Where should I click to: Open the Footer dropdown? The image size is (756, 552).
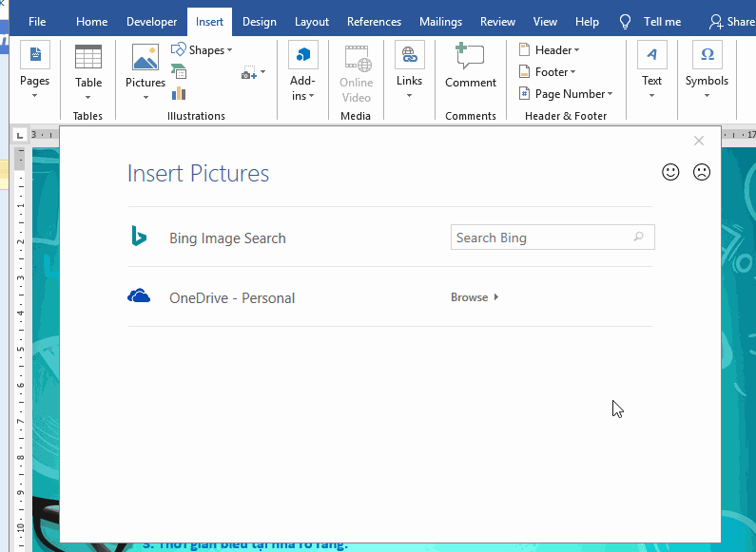click(547, 72)
